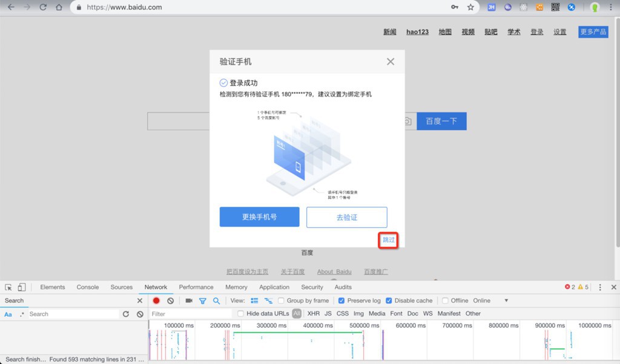The image size is (620, 364).
Task: Uncheck the Preserve log checkbox
Action: pyautogui.click(x=341, y=301)
